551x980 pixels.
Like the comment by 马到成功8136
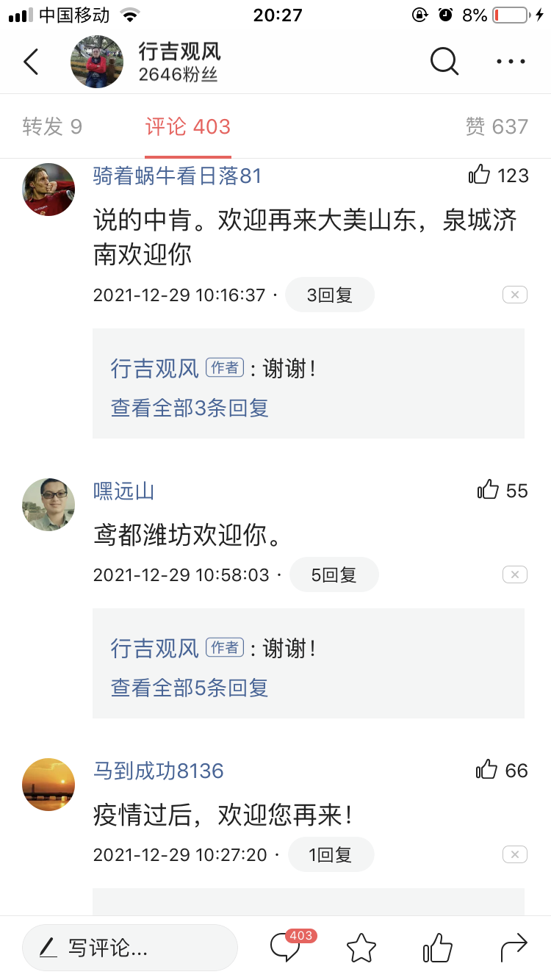coord(487,770)
